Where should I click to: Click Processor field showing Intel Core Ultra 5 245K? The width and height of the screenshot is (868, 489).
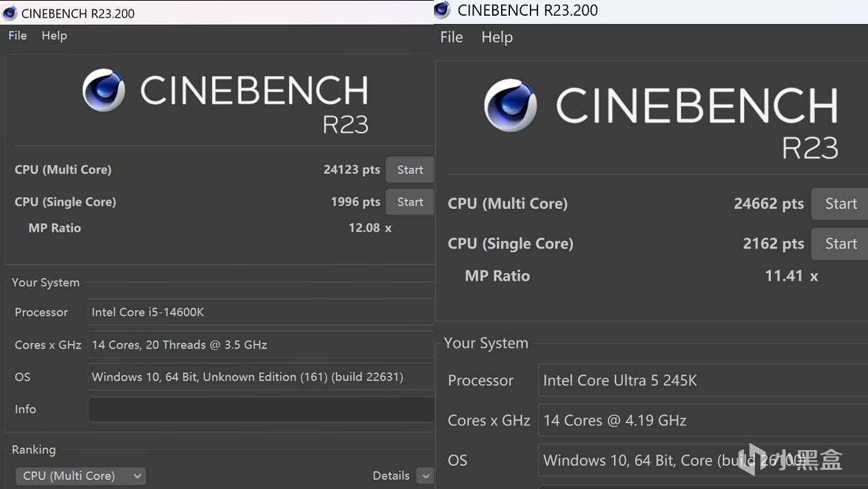[703, 381]
